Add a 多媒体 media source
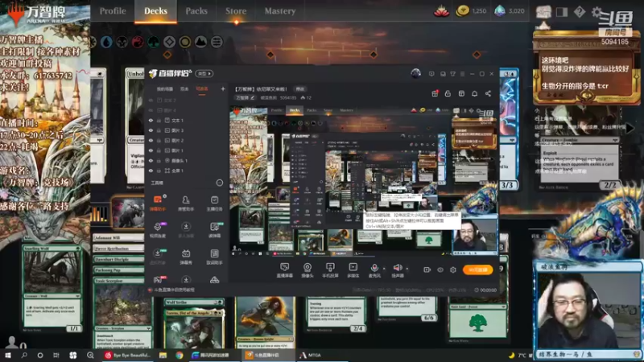Image resolution: width=644 pixels, height=362 pixels. click(x=353, y=270)
